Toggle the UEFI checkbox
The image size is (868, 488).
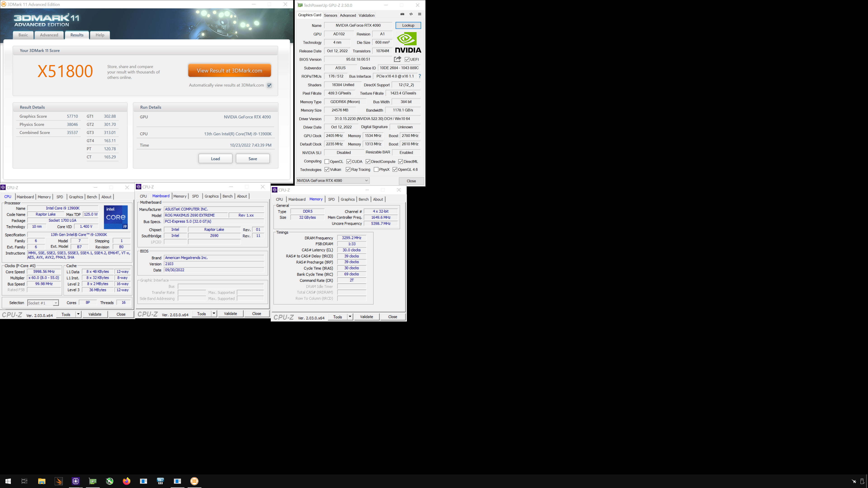[407, 60]
